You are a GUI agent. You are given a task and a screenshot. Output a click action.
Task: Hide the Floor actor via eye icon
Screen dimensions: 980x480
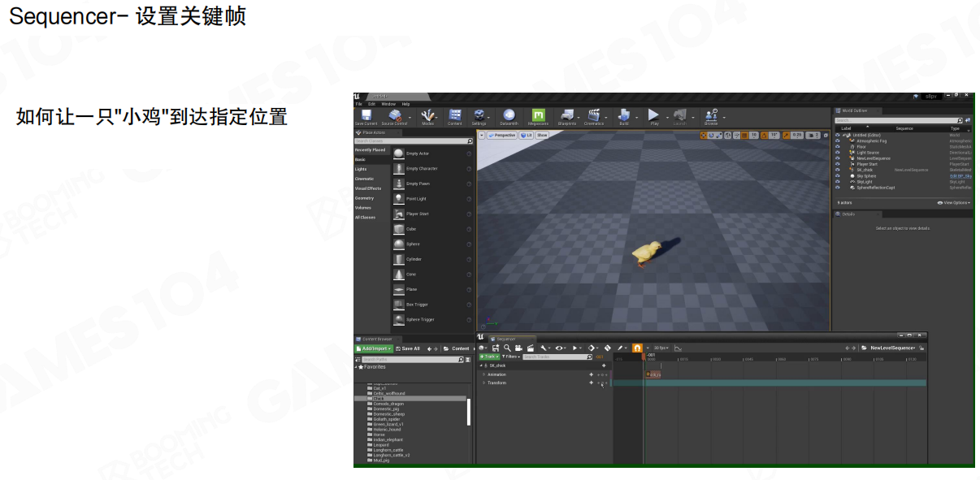click(x=838, y=147)
